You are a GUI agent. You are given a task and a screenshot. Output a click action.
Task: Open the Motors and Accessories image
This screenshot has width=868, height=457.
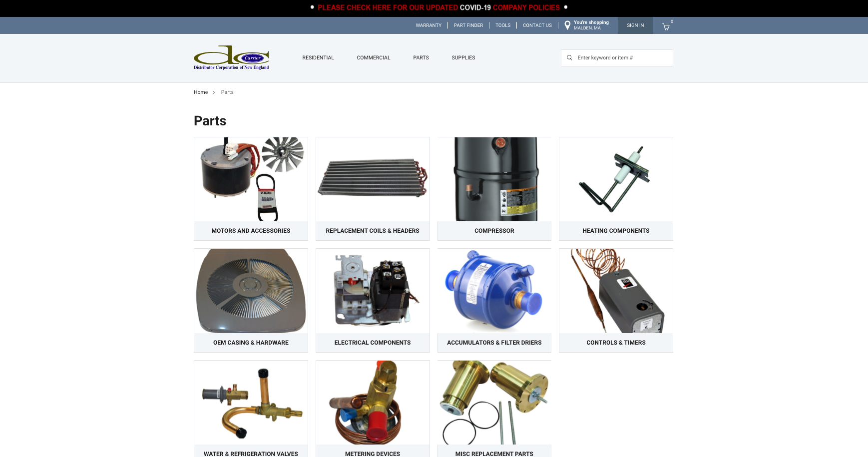click(251, 179)
